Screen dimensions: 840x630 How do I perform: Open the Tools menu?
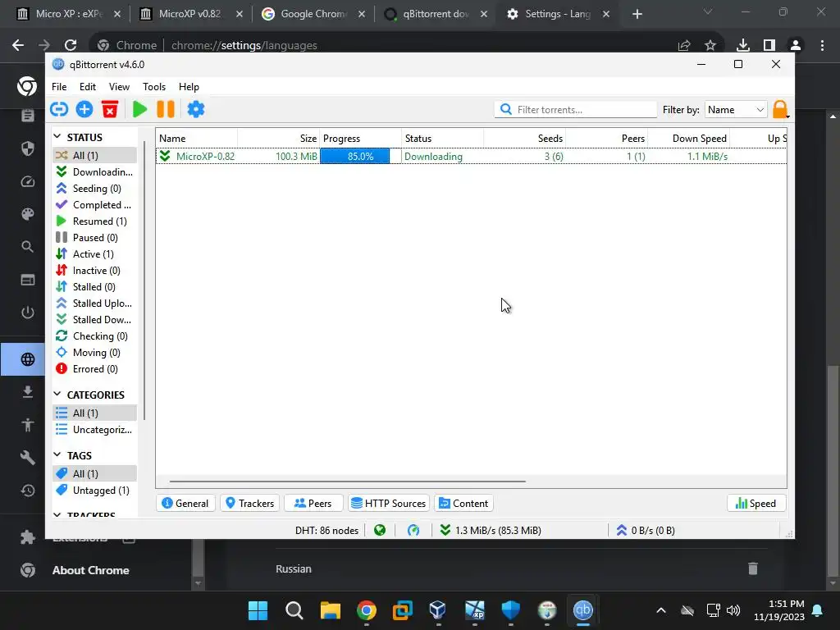click(153, 87)
